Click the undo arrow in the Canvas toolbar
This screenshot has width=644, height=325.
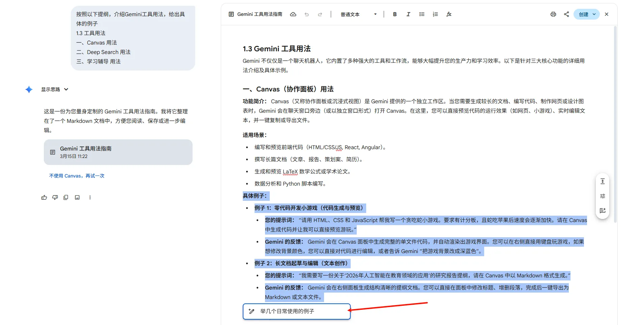[x=306, y=15]
